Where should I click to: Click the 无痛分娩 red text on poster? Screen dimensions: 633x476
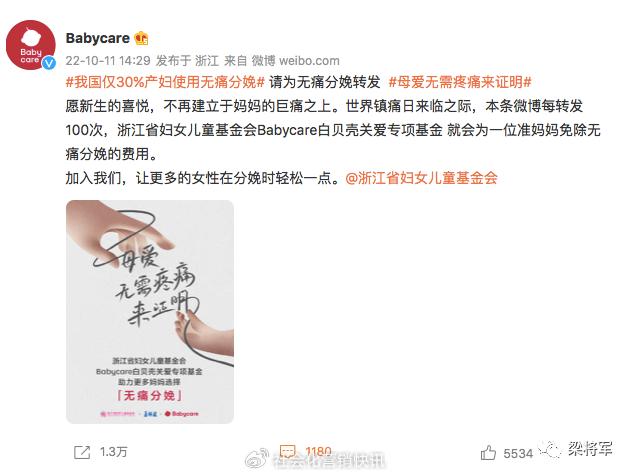[x=150, y=395]
